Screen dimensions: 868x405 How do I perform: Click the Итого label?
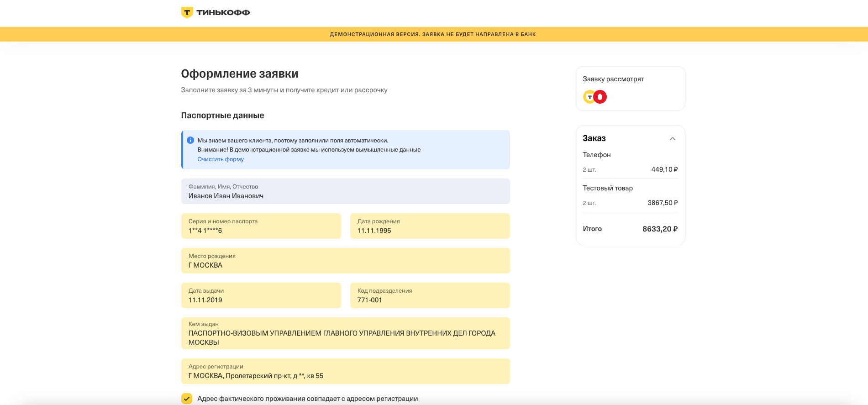point(592,229)
